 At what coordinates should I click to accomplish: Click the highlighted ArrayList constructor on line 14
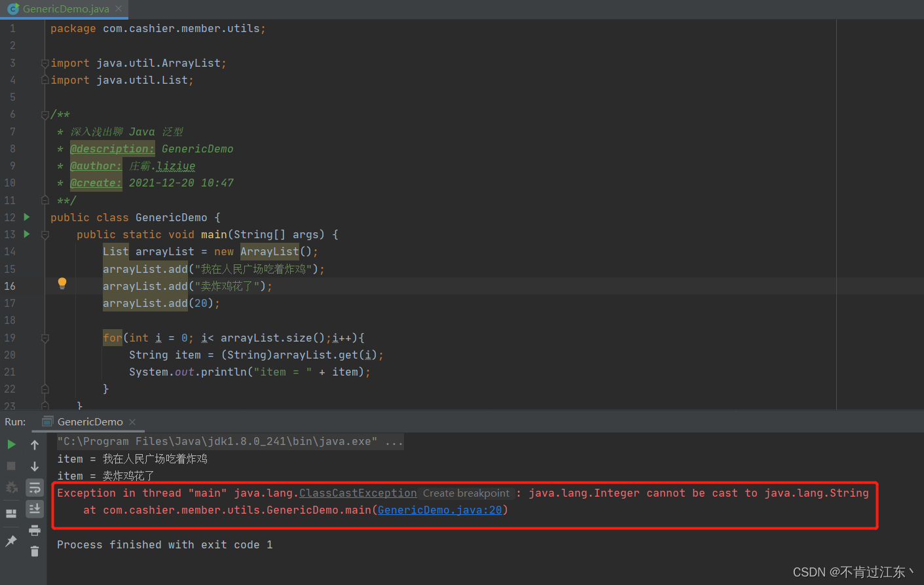pos(269,251)
